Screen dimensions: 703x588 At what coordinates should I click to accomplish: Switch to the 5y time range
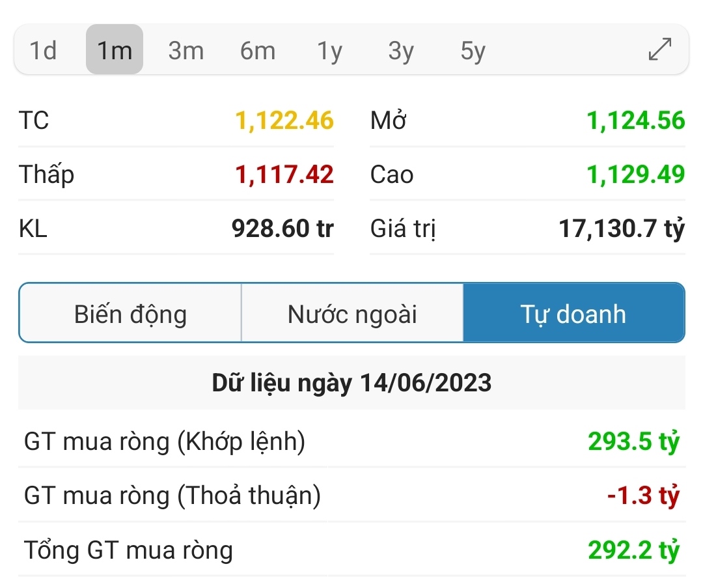[x=473, y=50]
